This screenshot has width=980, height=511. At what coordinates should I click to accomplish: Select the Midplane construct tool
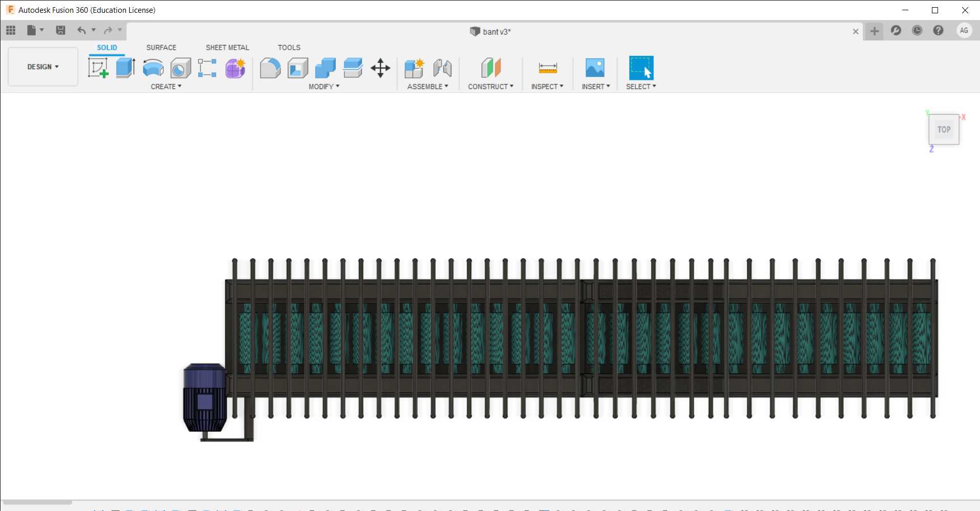[491, 68]
